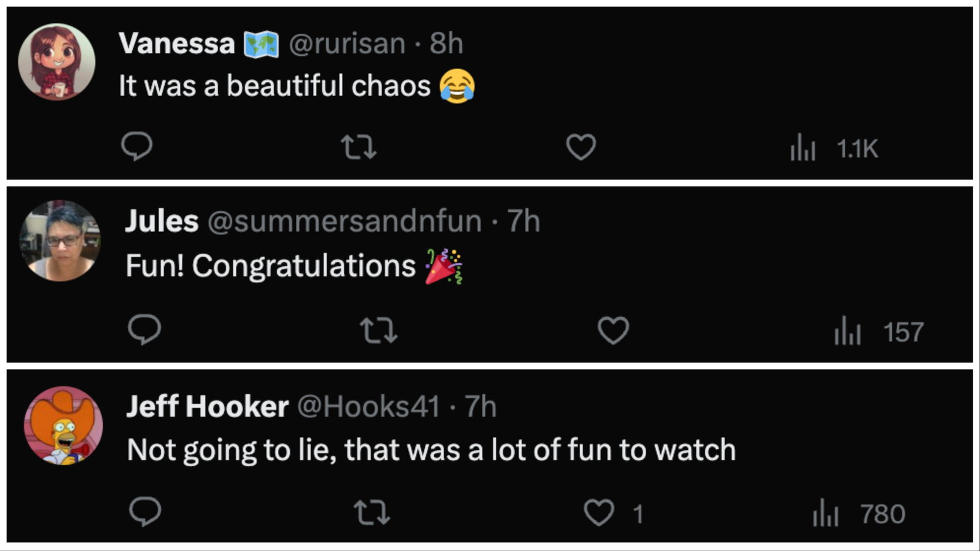Screen dimensions: 980x551
Task: Open the @Hooks41 handle link
Action: coord(369,407)
